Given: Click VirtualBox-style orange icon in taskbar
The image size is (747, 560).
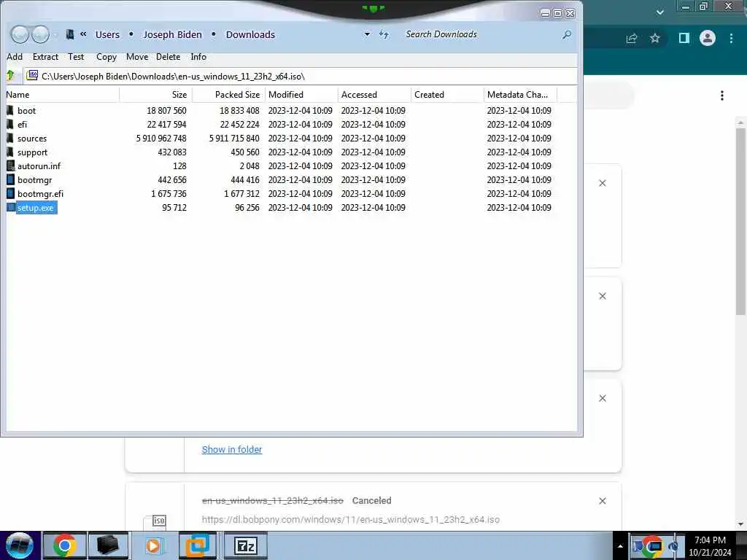Looking at the screenshot, I should tap(197, 545).
